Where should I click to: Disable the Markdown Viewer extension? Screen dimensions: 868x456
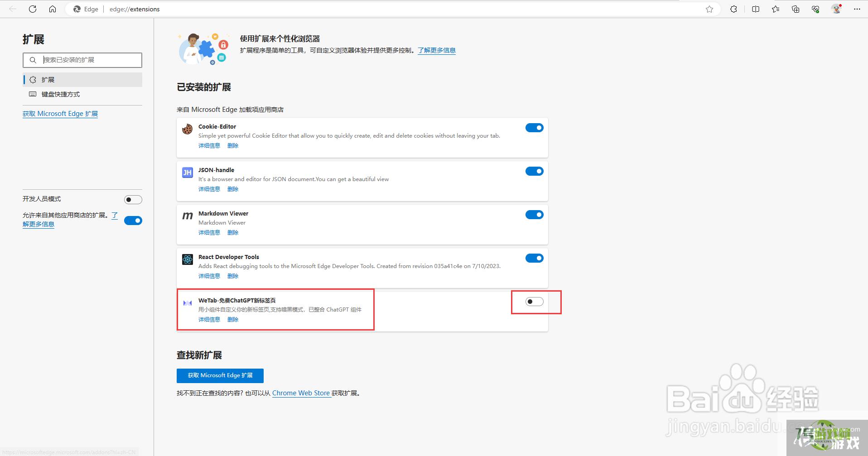(535, 215)
